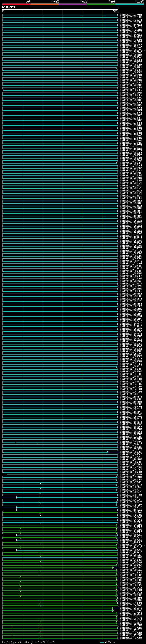Click hit label UniRef100_B0LI01
146x644 pixels.
(131, 512)
